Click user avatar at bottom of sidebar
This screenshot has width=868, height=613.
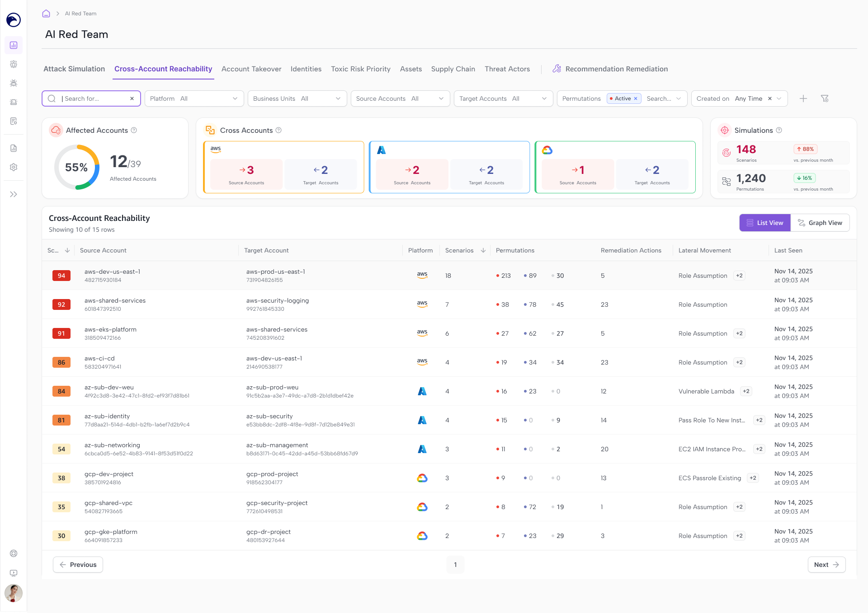coord(14,593)
